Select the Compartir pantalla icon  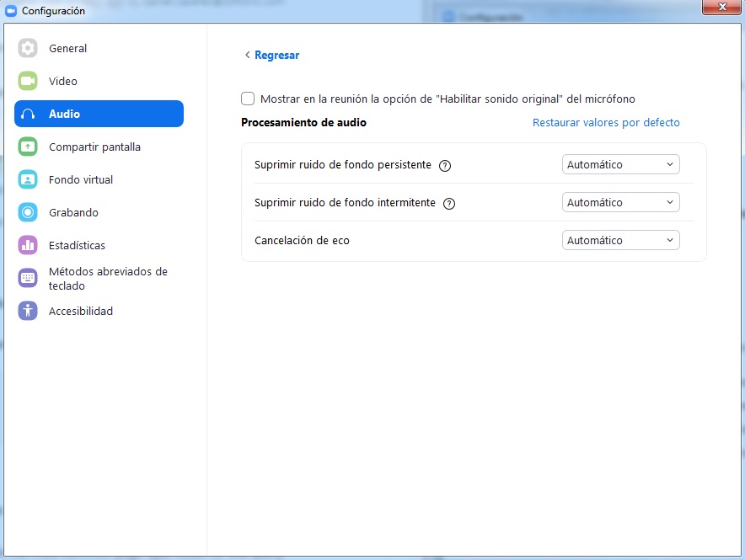[28, 147]
